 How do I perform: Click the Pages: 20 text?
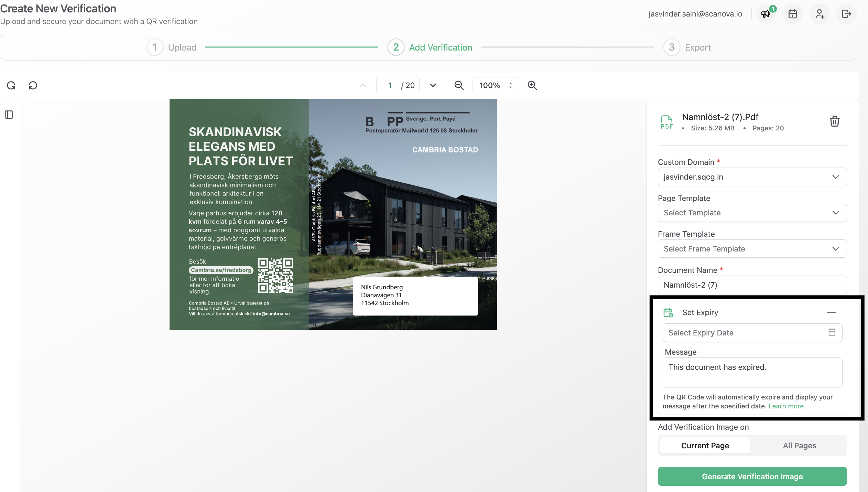pyautogui.click(x=768, y=128)
